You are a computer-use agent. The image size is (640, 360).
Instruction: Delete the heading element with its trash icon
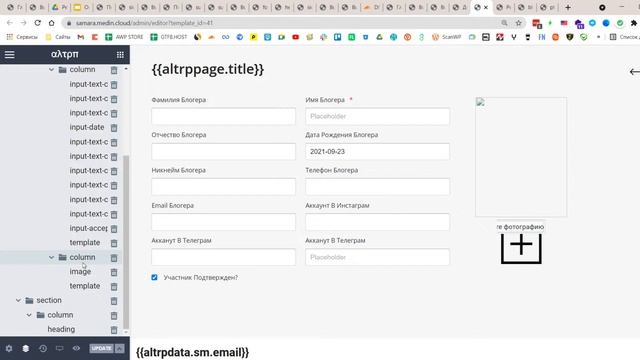tap(114, 330)
